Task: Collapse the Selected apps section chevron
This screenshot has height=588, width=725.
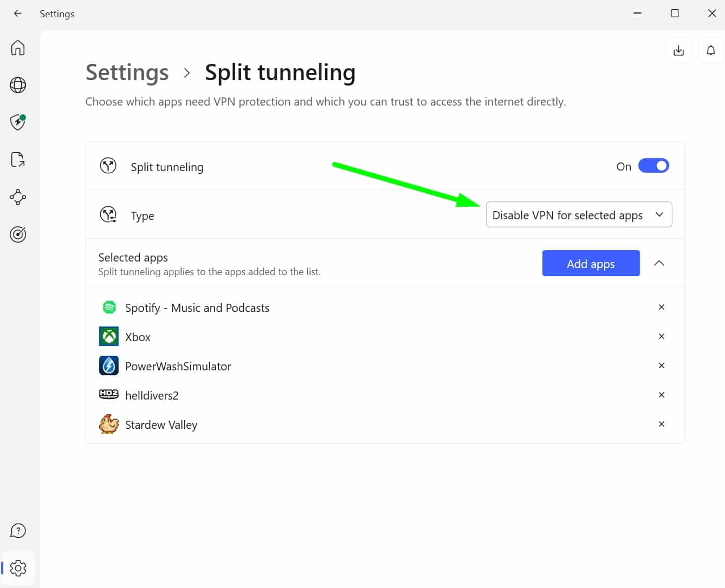Action: coord(659,263)
